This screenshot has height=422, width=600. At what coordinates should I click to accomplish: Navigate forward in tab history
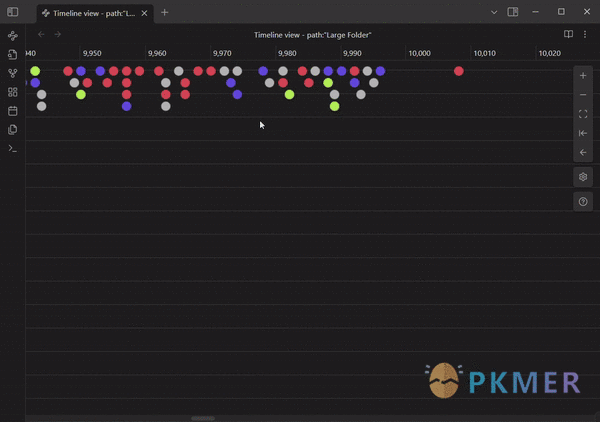point(57,34)
